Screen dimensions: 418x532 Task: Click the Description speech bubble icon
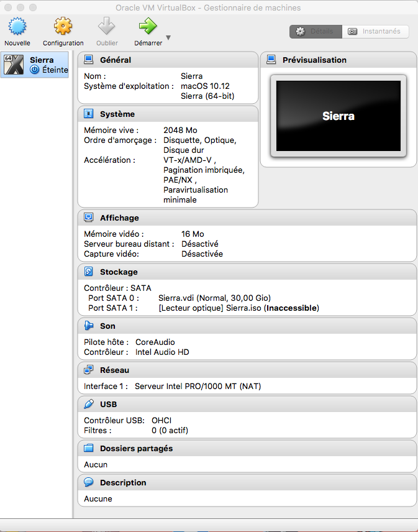tap(88, 482)
